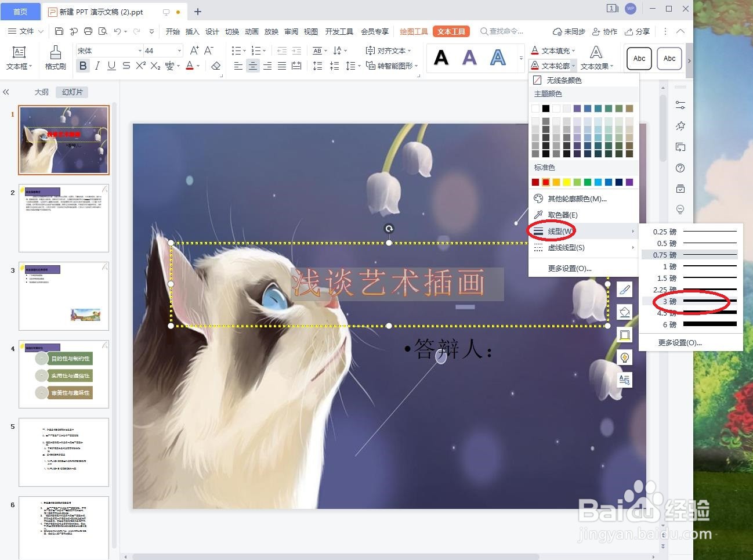Switch to the 设计 ribbon tab

pyautogui.click(x=212, y=31)
